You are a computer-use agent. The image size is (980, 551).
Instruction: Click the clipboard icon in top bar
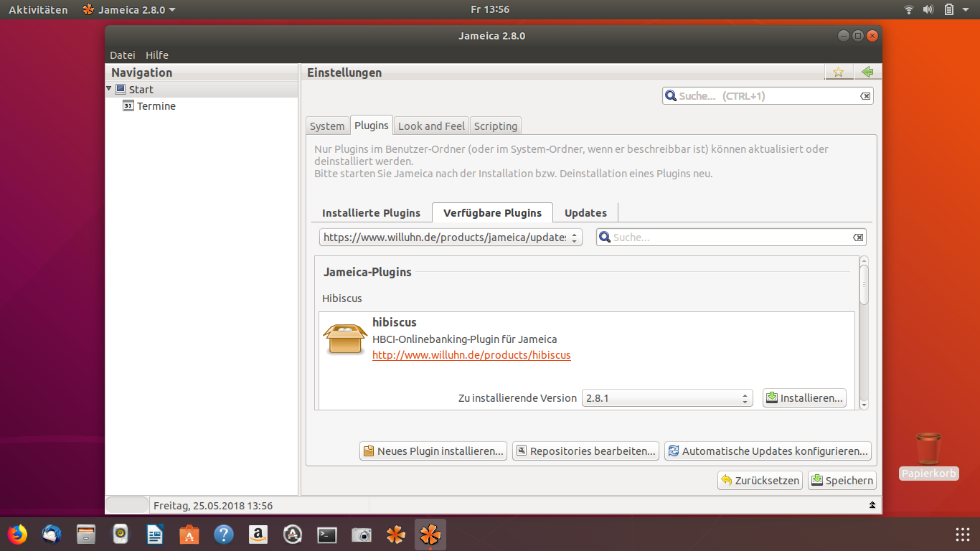coord(949,9)
